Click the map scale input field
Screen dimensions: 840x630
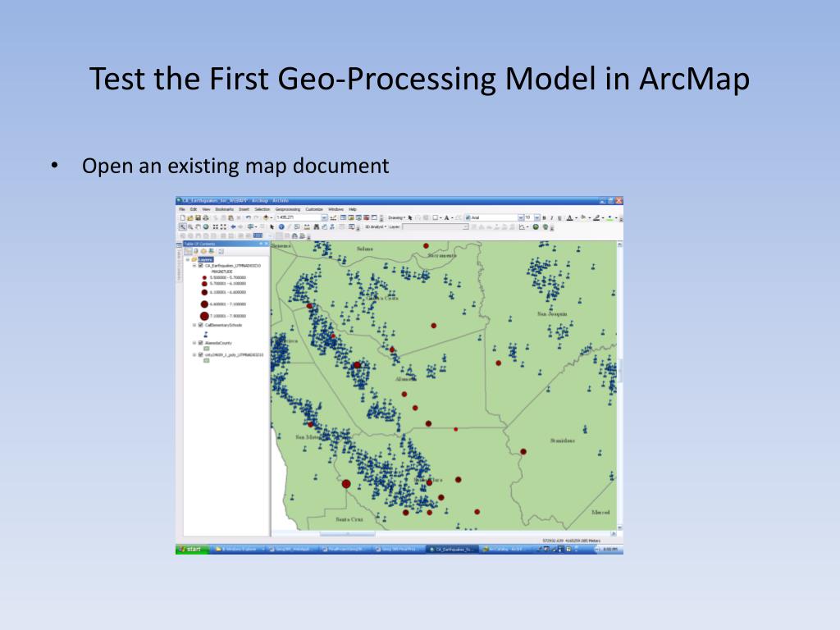299,218
